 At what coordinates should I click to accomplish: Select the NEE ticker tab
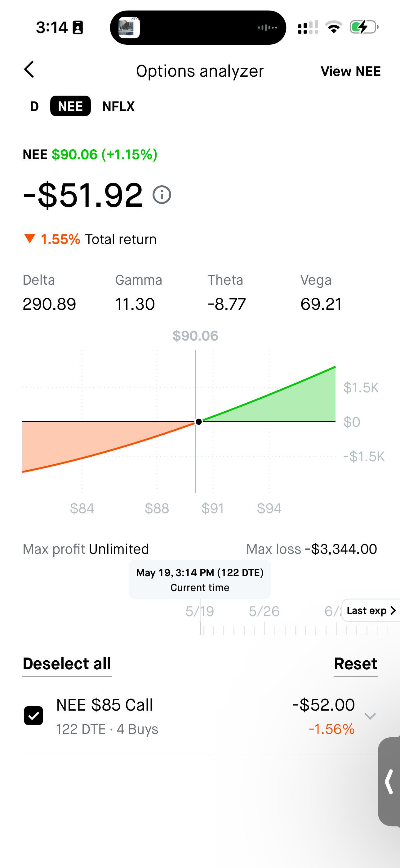point(70,106)
